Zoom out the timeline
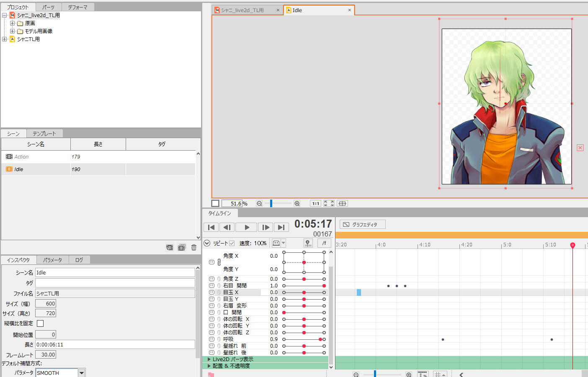The width and height of the screenshot is (588, 377). 356,374
